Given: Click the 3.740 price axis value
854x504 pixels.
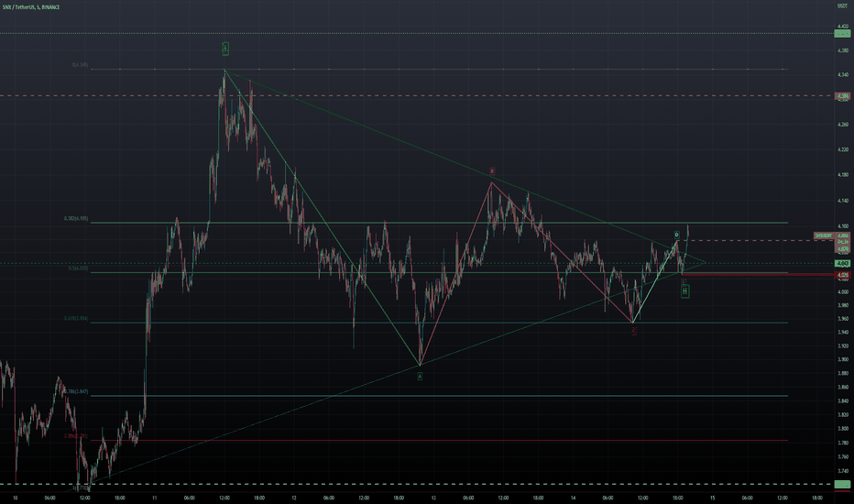Looking at the screenshot, I should click(843, 471).
